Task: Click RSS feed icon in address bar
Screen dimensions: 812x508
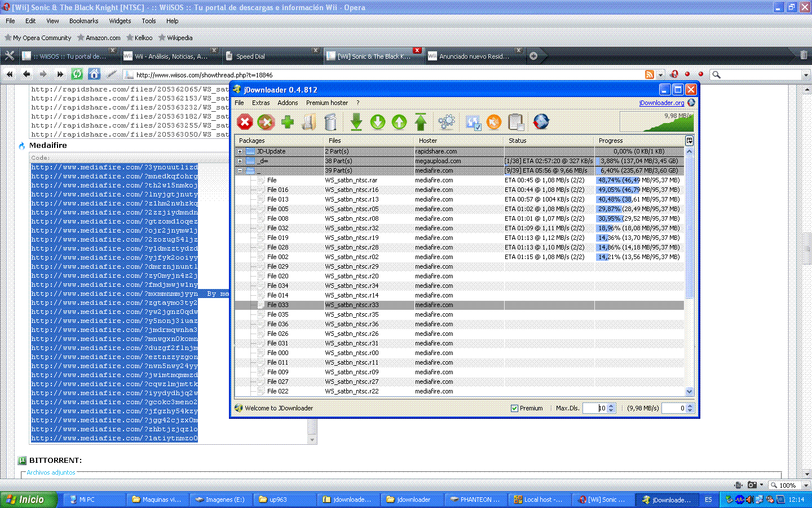Action: coord(650,75)
